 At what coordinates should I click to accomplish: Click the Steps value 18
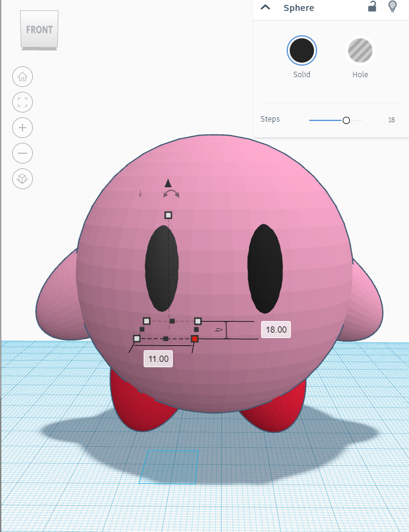tap(391, 120)
